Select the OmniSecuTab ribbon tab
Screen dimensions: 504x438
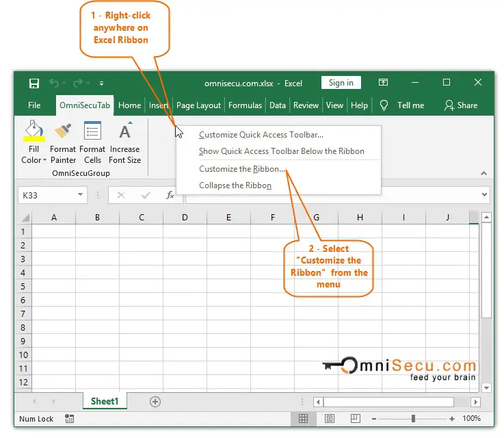pyautogui.click(x=85, y=105)
